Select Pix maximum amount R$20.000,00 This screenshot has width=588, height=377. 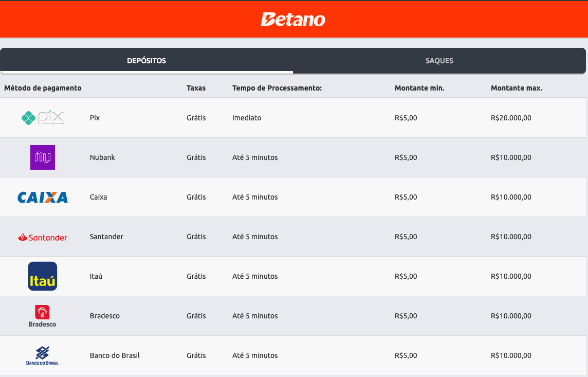(x=511, y=118)
